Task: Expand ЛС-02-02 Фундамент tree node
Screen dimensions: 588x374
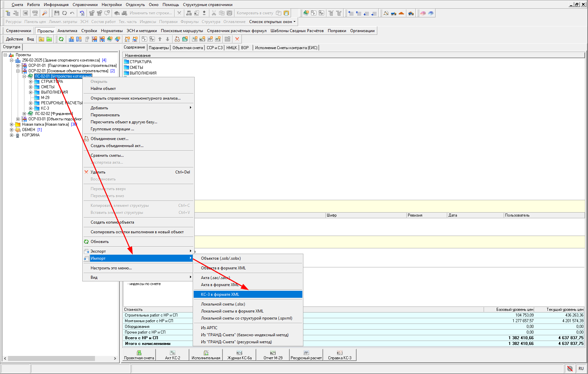Action: (x=24, y=114)
